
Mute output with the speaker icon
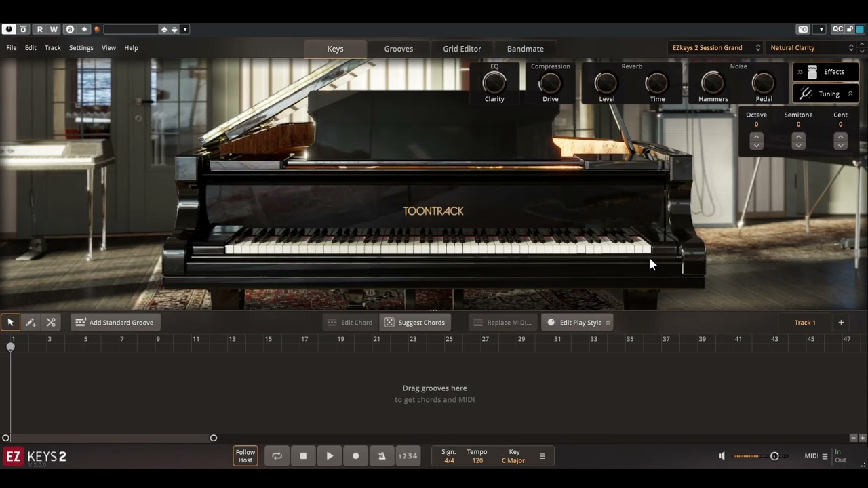point(722,456)
